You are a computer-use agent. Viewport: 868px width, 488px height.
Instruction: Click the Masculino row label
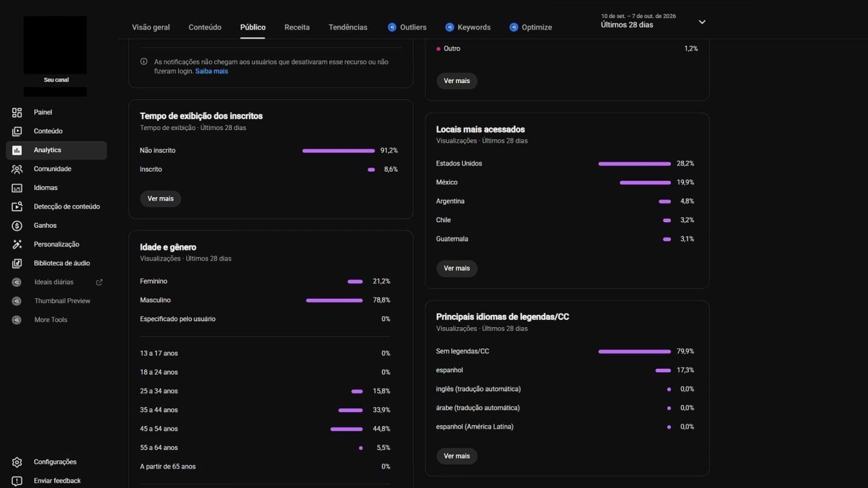pyautogui.click(x=156, y=300)
